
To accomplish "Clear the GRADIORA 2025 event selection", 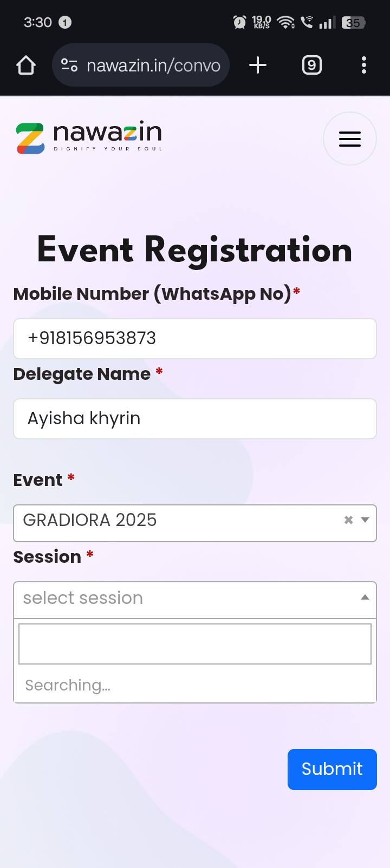I will (x=348, y=520).
